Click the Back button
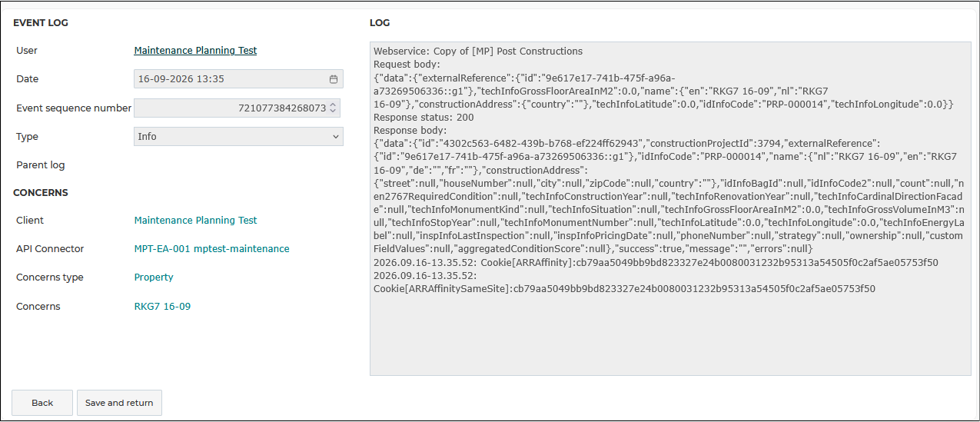 (x=42, y=403)
